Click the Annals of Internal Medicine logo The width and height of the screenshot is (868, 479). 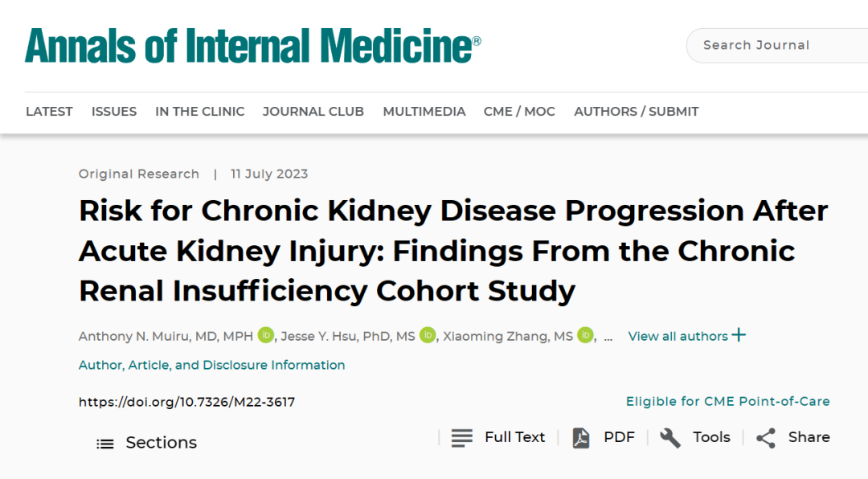point(253,45)
